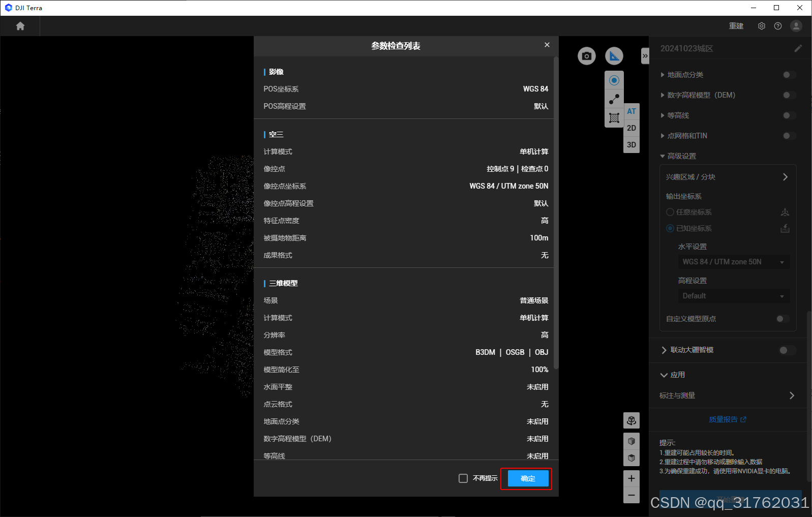Click the 像控点坐标系 row label
The image size is (812, 517).
pyautogui.click(x=285, y=186)
